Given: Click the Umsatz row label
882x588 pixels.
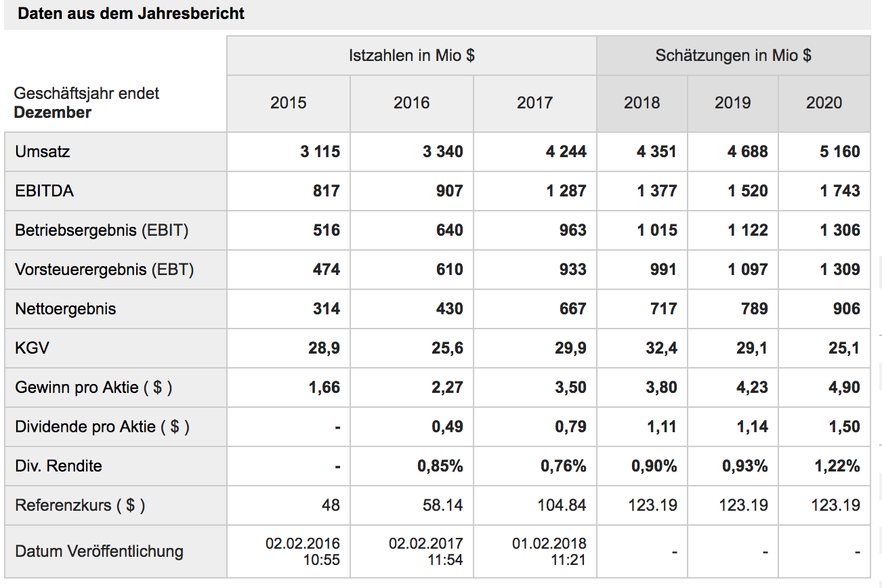Looking at the screenshot, I should click(43, 152).
